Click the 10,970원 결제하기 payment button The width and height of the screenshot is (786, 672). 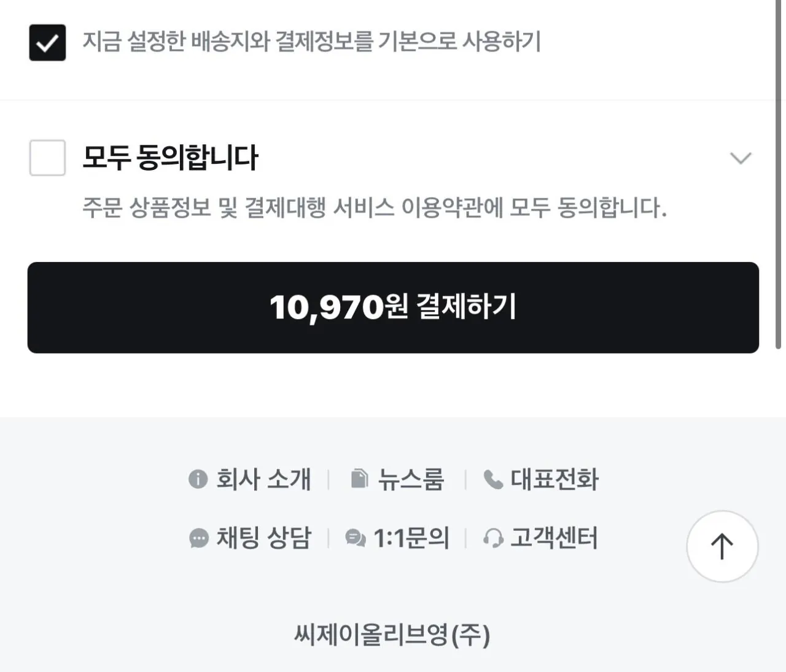pos(393,307)
